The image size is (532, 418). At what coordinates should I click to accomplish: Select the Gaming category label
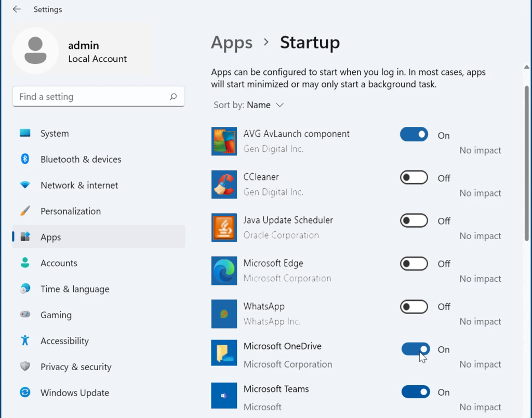coord(56,315)
